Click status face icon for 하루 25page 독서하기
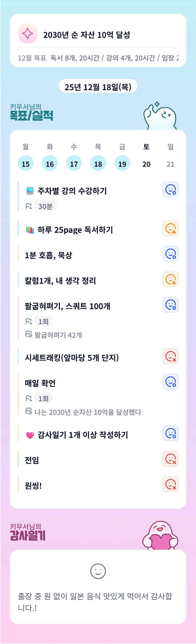The width and height of the screenshot is (196, 644). click(x=170, y=228)
